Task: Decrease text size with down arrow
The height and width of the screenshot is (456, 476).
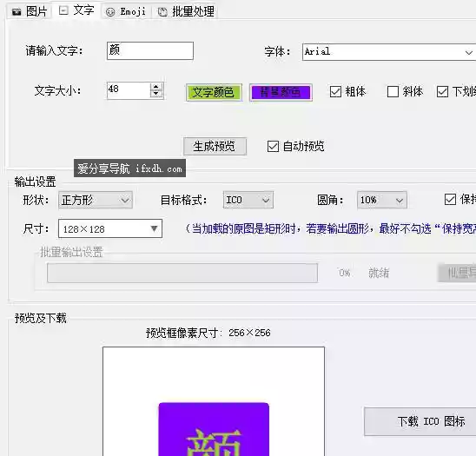Action: (156, 94)
